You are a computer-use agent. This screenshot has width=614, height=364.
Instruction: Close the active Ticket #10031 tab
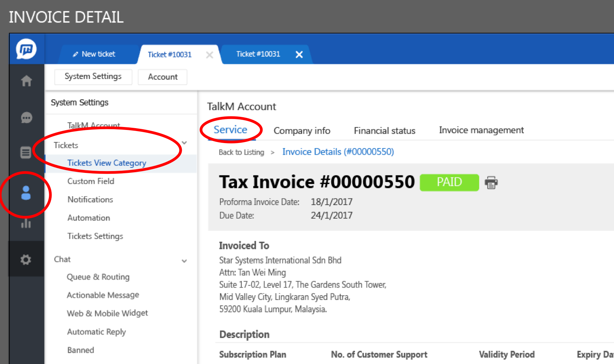click(209, 55)
